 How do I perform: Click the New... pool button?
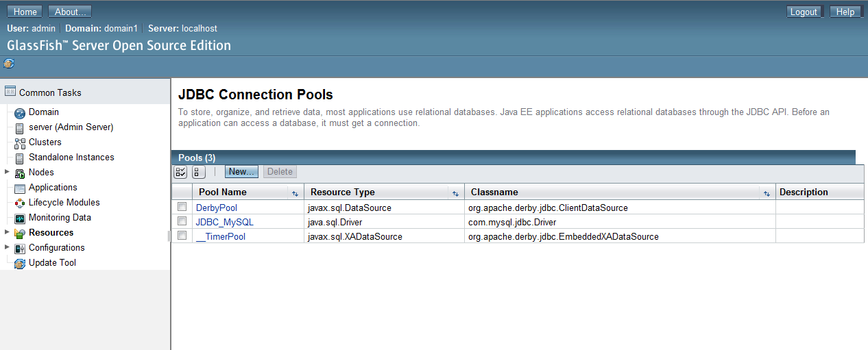tap(241, 172)
